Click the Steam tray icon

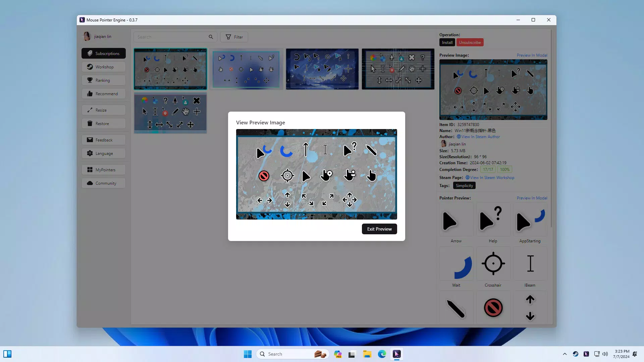pyautogui.click(x=575, y=354)
